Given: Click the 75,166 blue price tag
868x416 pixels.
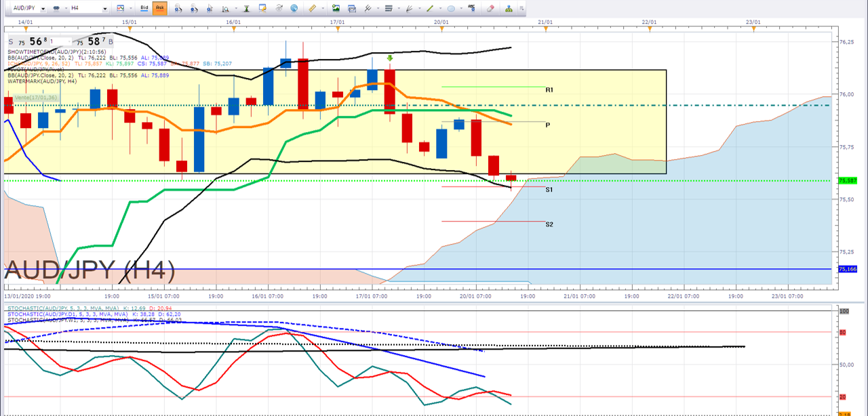Looking at the screenshot, I should pyautogui.click(x=848, y=269).
